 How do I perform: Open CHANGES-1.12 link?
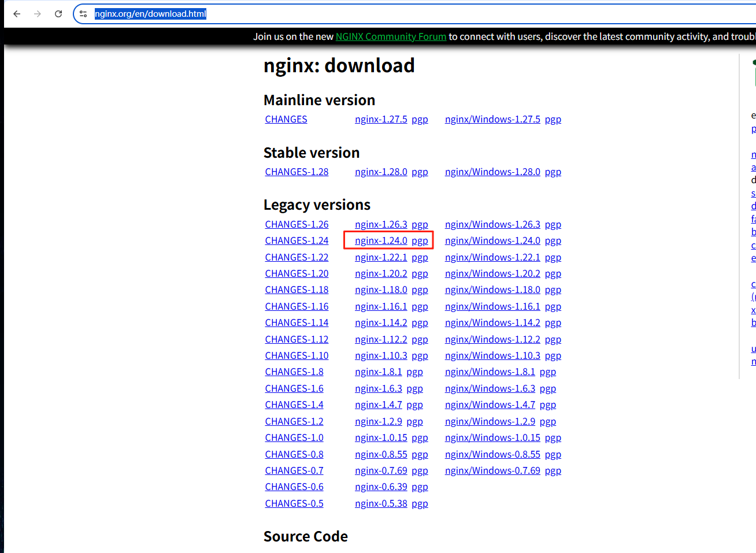297,339
